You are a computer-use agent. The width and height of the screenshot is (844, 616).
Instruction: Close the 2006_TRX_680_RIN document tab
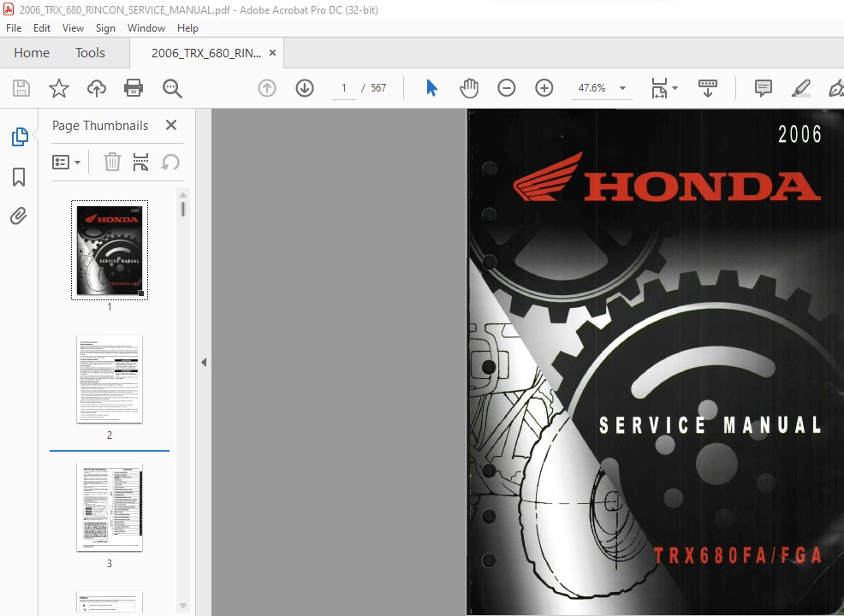point(272,53)
